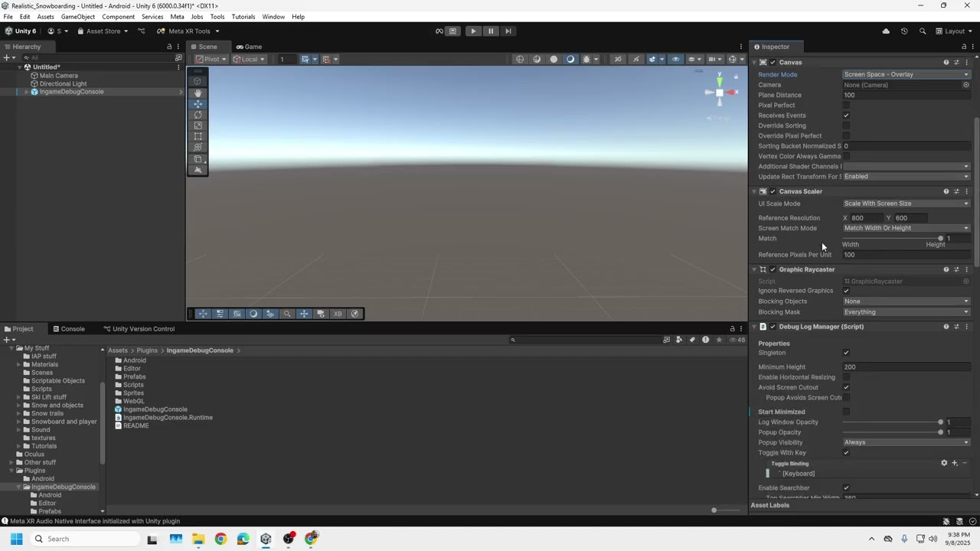
Task: Open Canvas Scaler preset settings icon
Action: 956,191
